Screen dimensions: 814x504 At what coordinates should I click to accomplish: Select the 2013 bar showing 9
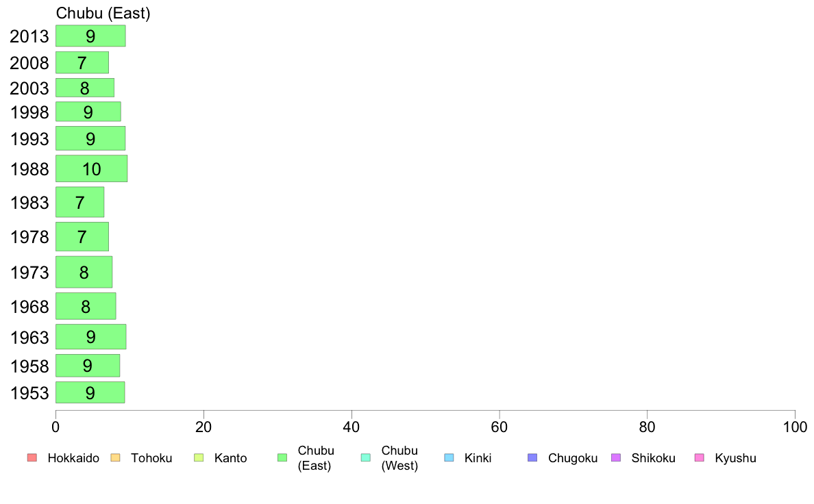(90, 36)
